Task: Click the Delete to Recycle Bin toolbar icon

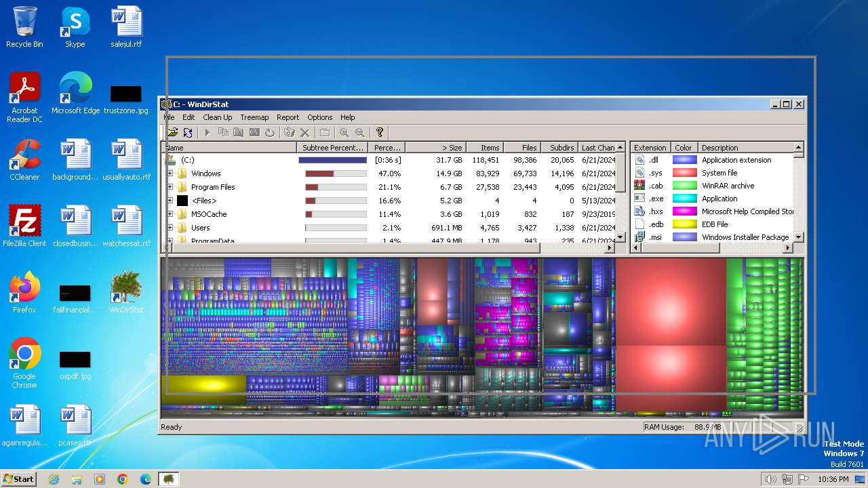Action: tap(290, 133)
